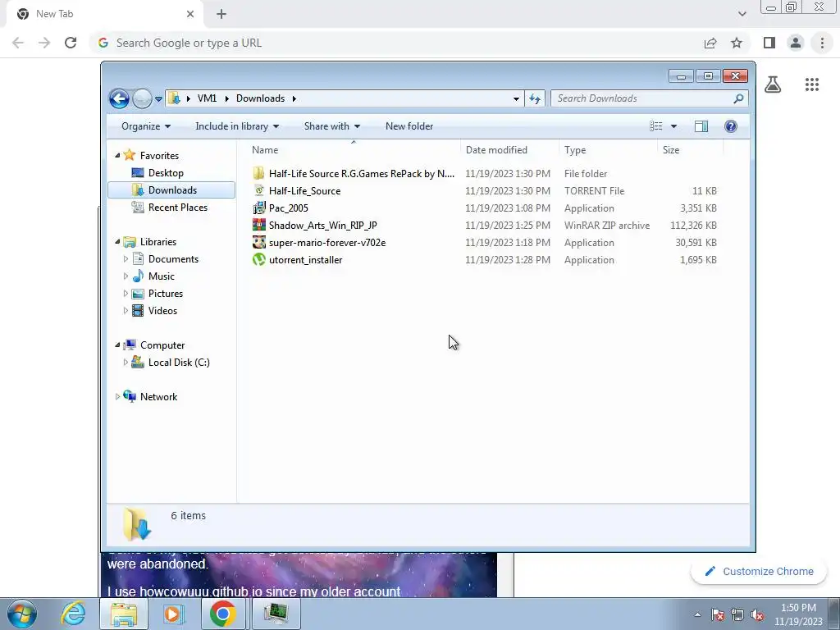840x630 pixels.
Task: Open Include in library menu
Action: [237, 126]
